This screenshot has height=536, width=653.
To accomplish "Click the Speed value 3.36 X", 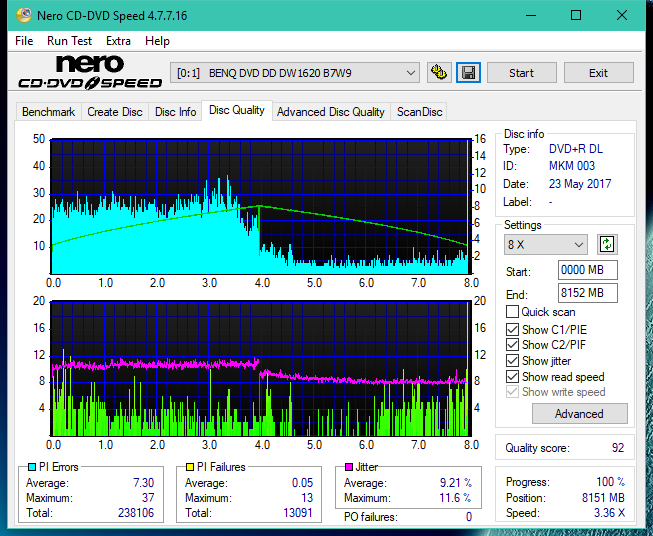I will coord(609,513).
